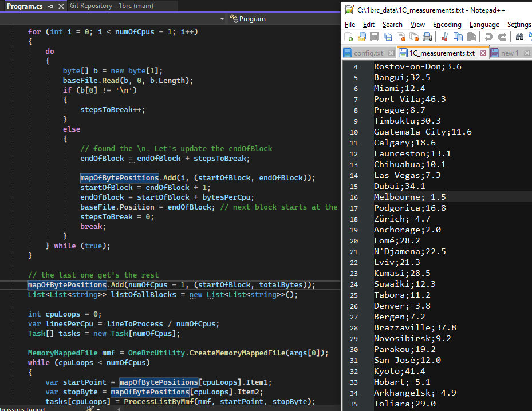Switch to the config.txt tab

pos(368,53)
